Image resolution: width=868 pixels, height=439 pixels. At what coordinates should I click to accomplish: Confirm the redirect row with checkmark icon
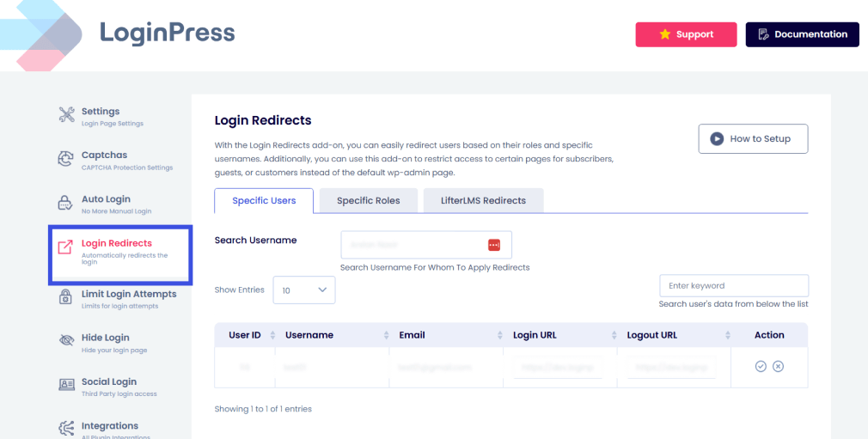(x=761, y=367)
